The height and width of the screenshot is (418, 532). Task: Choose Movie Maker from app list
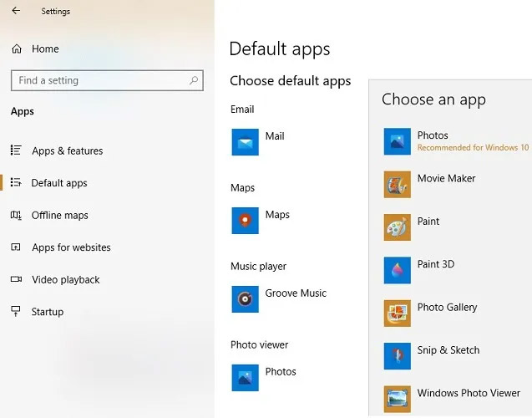[446, 178]
